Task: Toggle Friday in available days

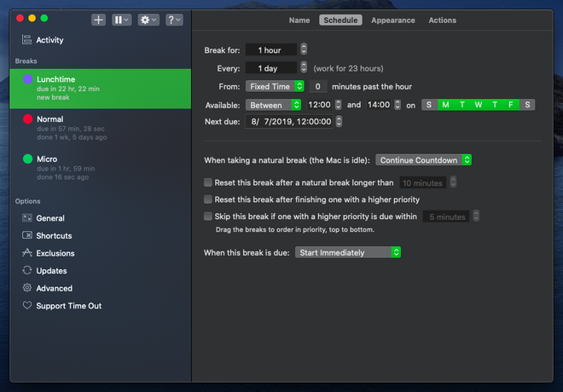Action: click(x=511, y=105)
